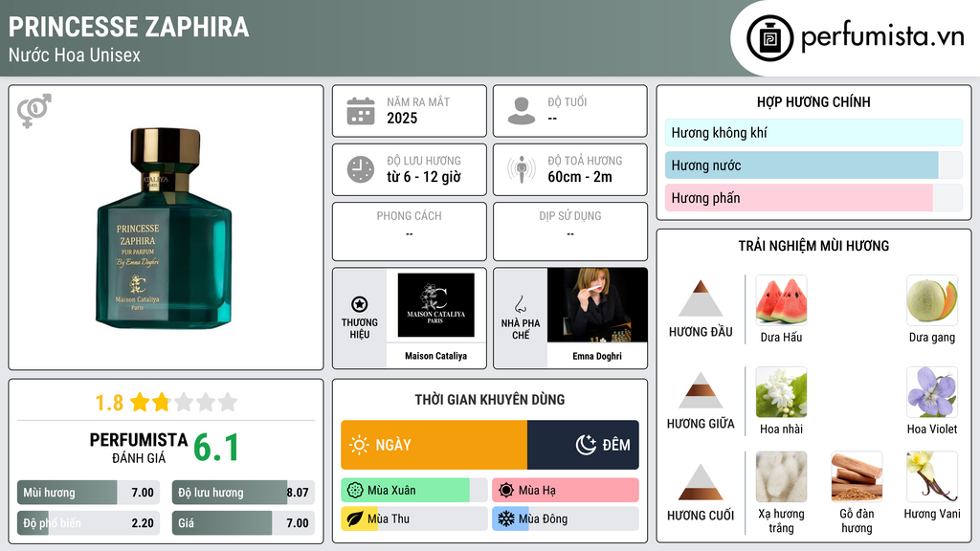Click the Emna Doghri perfumer photo
Screen dimensions: 980x551
pos(597,305)
